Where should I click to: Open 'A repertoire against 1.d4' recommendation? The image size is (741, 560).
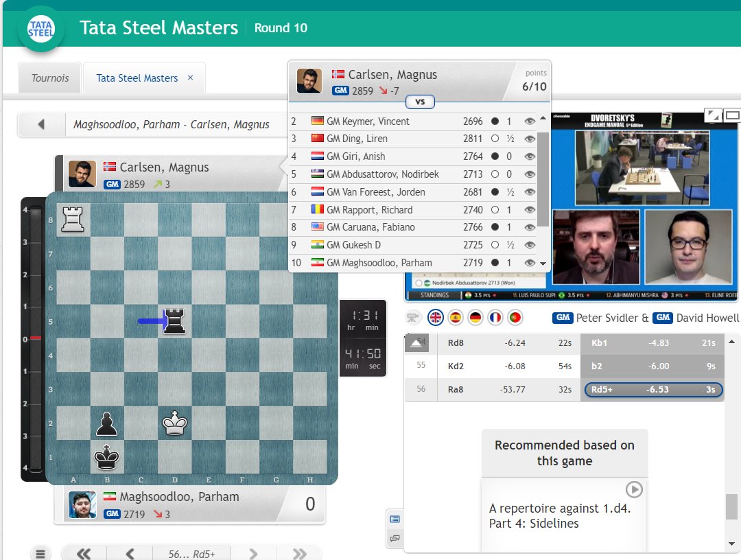point(560,515)
